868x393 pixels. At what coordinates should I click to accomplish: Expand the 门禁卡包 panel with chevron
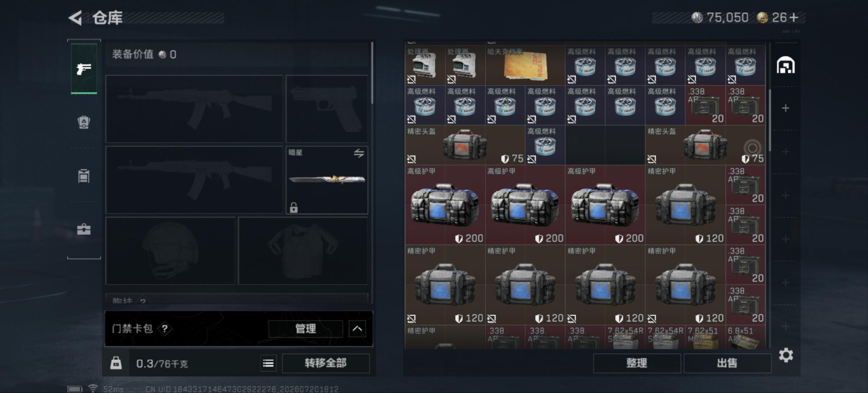click(357, 329)
